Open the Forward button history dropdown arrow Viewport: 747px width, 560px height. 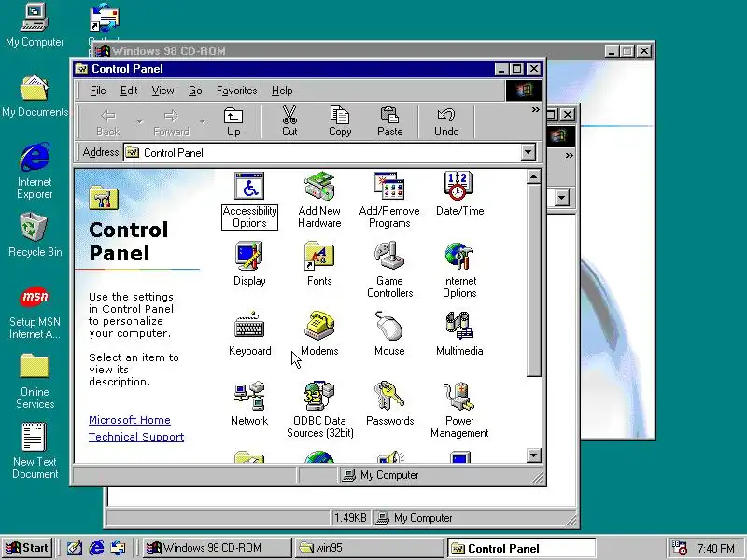[x=203, y=122]
